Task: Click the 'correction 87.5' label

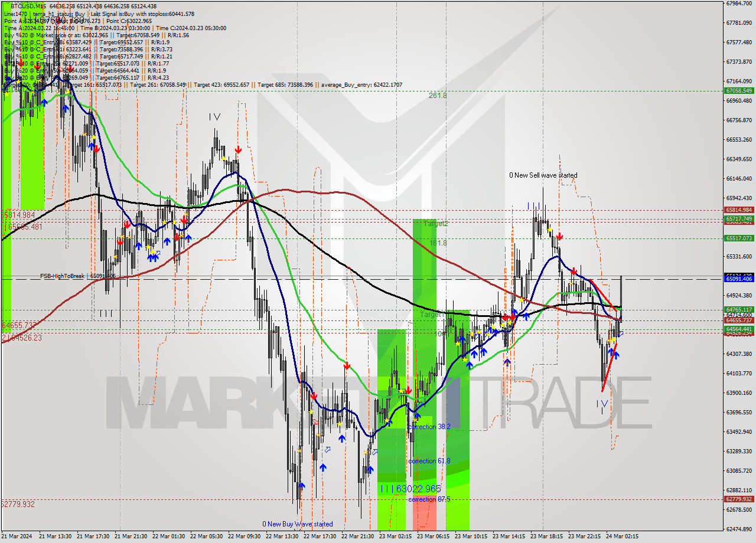Action: pyautogui.click(x=429, y=499)
